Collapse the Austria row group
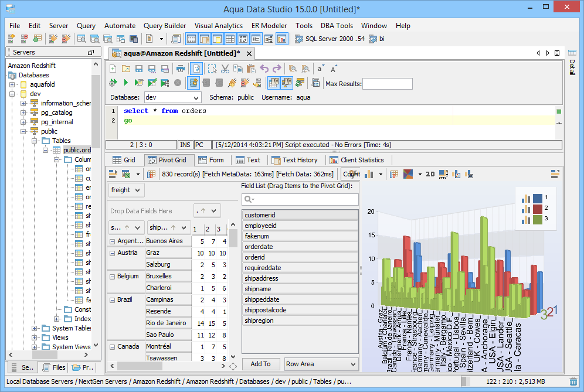The height and width of the screenshot is (392, 584). tap(112, 253)
